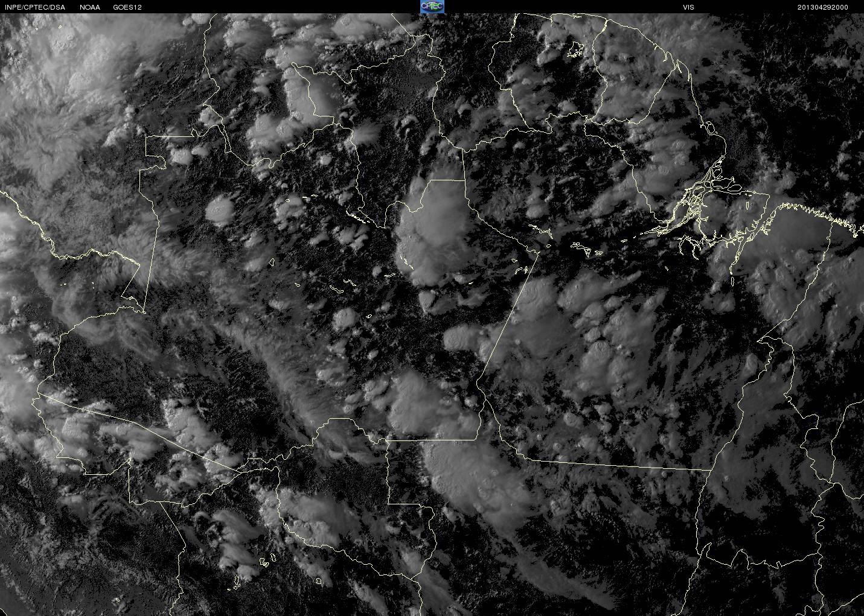The image size is (864, 616).
Task: Select the NOAA label in the header
Action: pyautogui.click(x=90, y=7)
